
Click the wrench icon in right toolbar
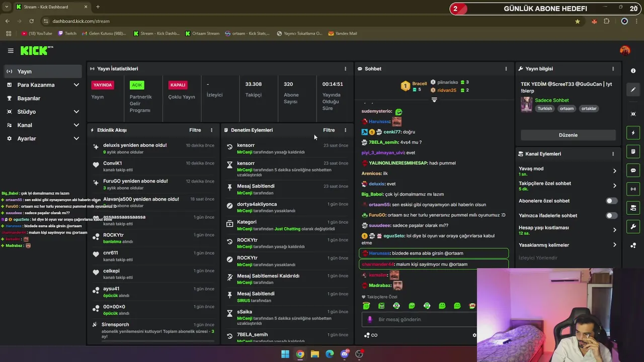(x=633, y=226)
